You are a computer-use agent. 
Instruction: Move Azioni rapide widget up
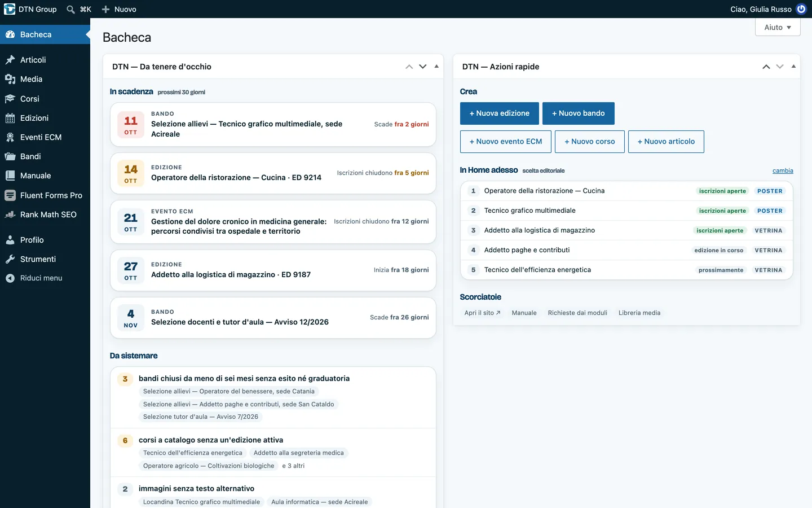[x=766, y=67]
